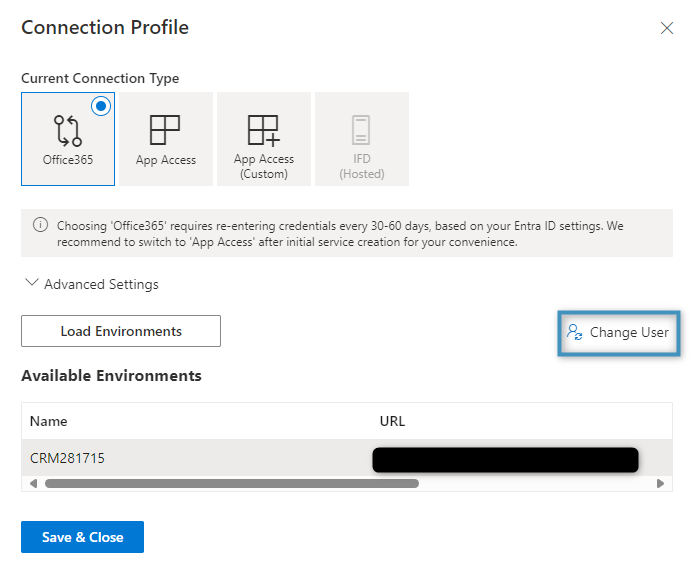The height and width of the screenshot is (569, 692).
Task: Click the Change User button
Action: pos(618,332)
